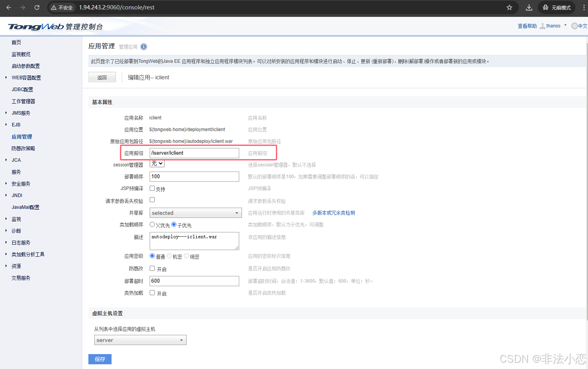Open the session管理器 dropdown
The width and height of the screenshot is (588, 369).
[x=157, y=163]
